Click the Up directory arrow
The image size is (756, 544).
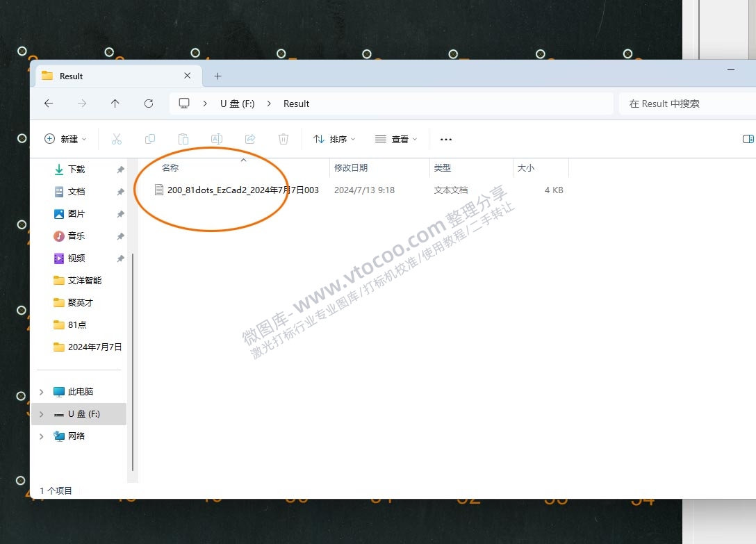coord(115,104)
